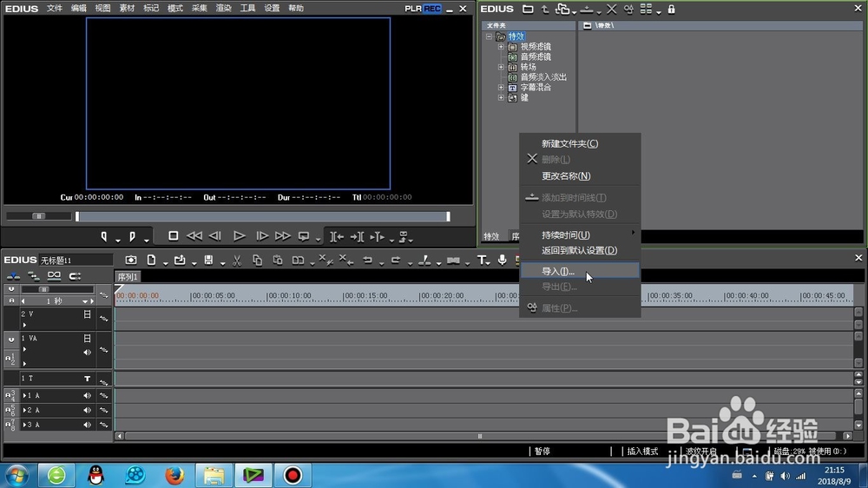Click Play button in player
Viewport: 868px width, 488px height.
click(240, 236)
